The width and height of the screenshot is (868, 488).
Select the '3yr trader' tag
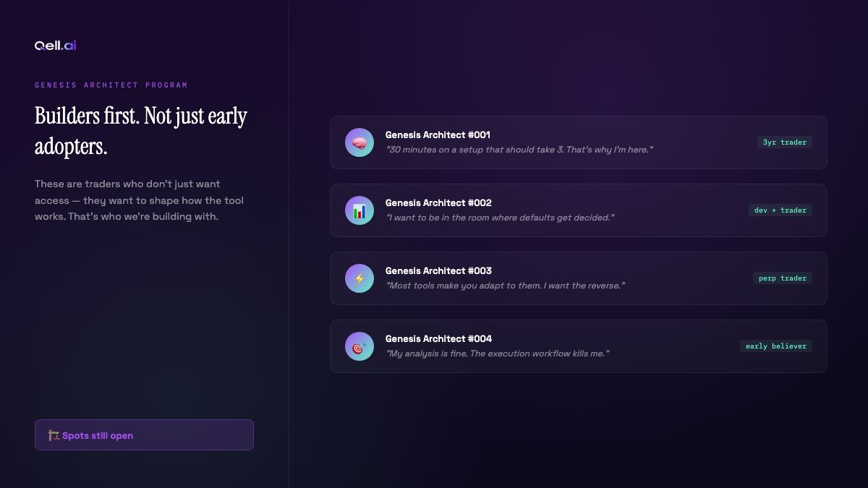pos(784,142)
